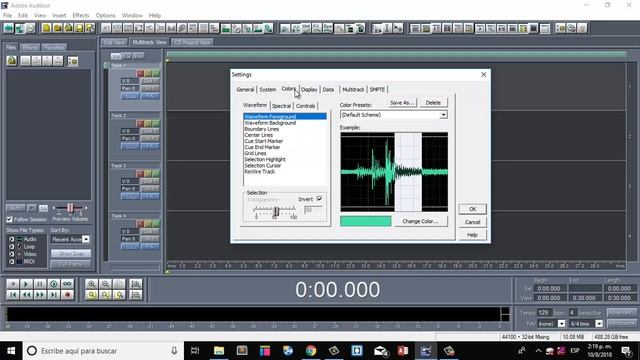Click the Play transport button
The height and width of the screenshot is (360, 640).
tap(26, 284)
